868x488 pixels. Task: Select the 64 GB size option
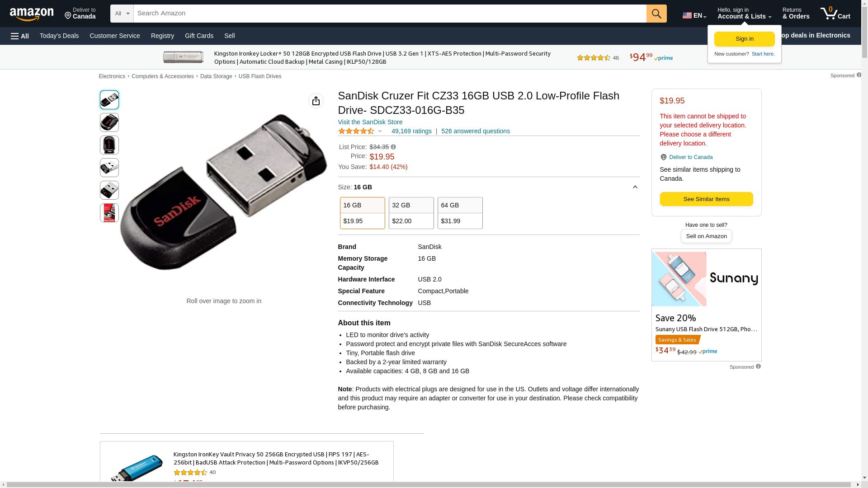click(460, 213)
